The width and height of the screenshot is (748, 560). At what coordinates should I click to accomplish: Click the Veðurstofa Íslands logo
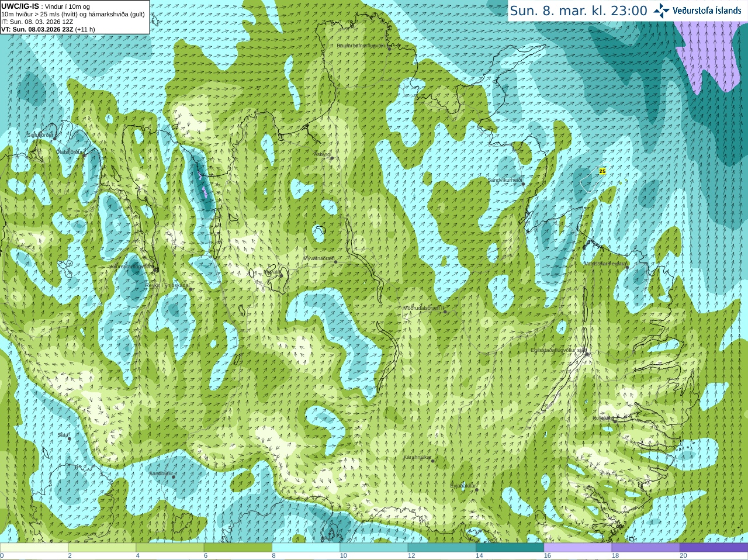coord(698,11)
